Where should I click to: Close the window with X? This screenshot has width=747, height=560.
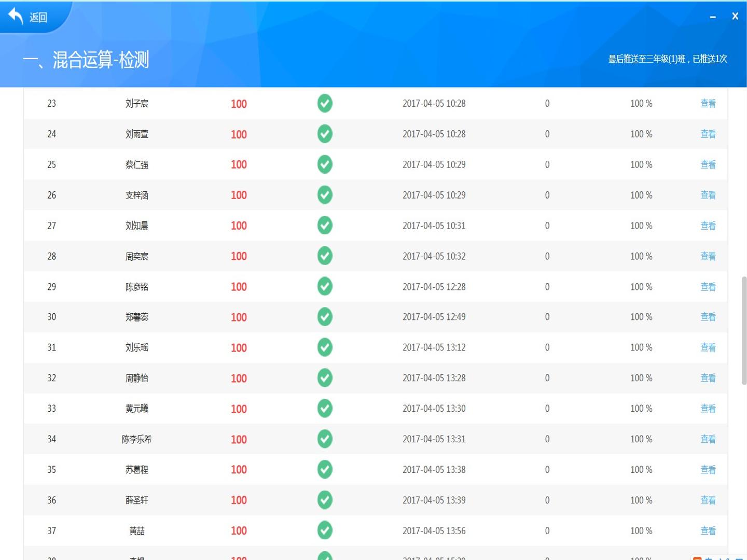(x=735, y=16)
